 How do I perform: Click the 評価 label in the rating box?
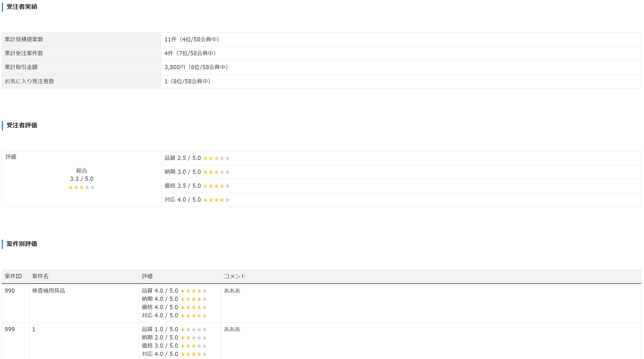tap(11, 157)
